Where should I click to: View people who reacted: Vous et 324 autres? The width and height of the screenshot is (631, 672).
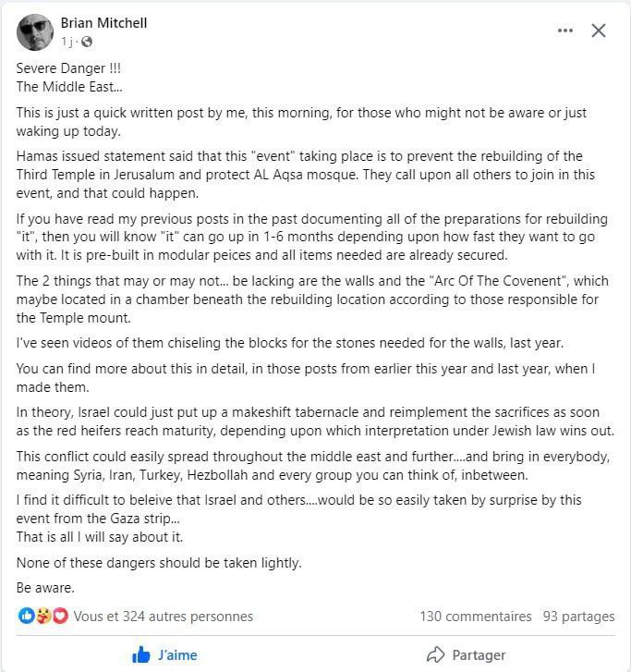pos(164,617)
